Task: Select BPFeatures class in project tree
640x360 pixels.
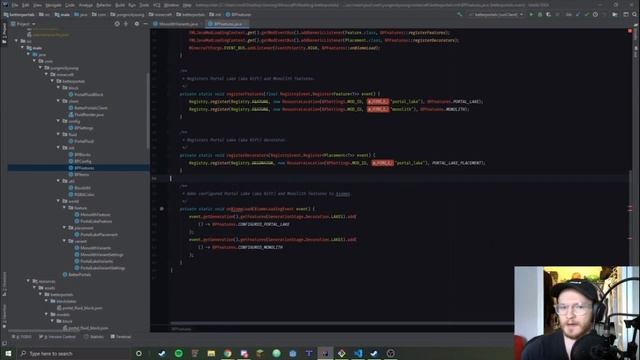Action: click(x=81, y=168)
